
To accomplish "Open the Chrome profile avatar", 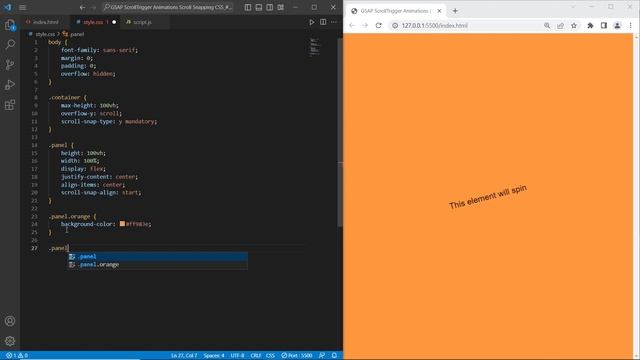I will coord(617,25).
